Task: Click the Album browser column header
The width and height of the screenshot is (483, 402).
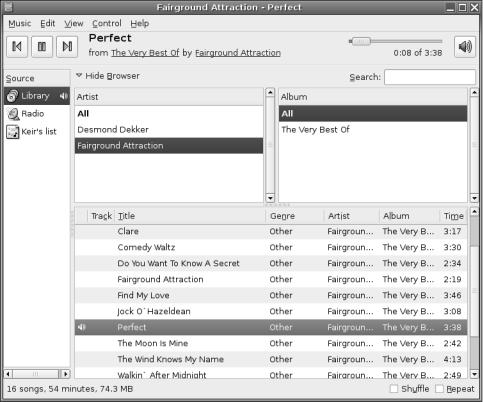Action: 373,97
